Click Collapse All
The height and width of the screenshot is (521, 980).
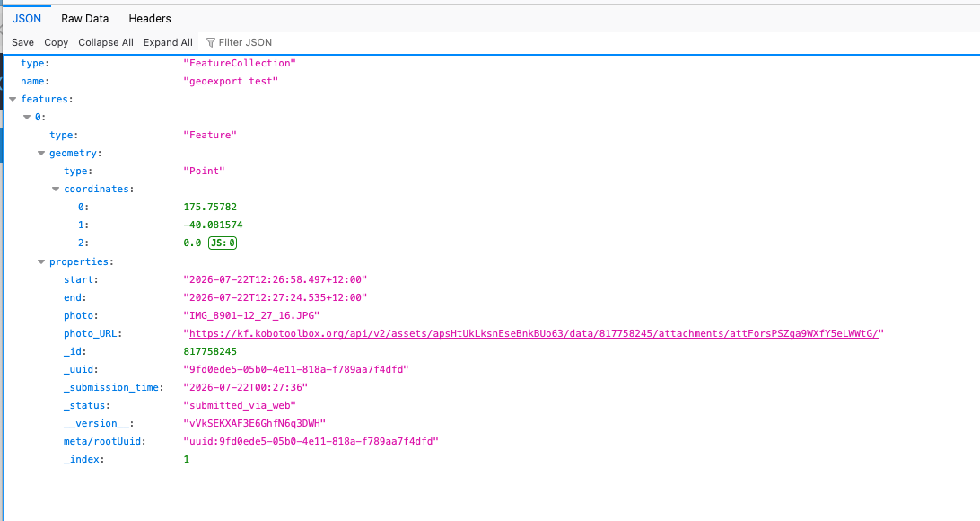pos(106,42)
